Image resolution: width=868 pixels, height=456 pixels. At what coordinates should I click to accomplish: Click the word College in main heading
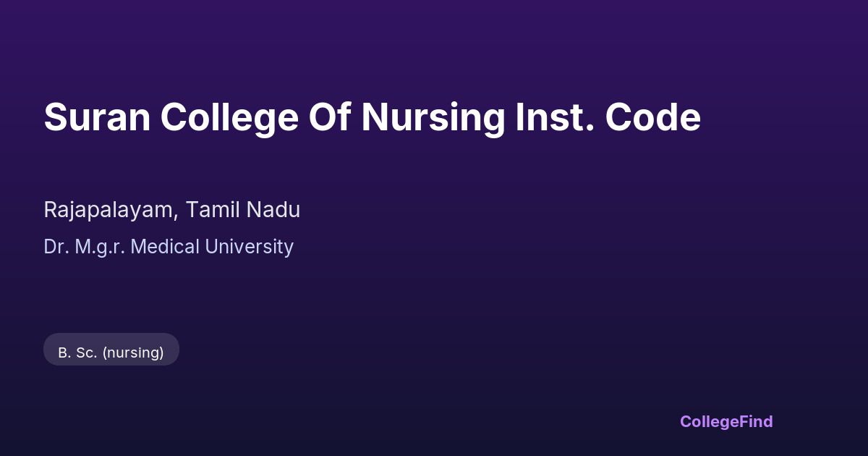coord(229,117)
